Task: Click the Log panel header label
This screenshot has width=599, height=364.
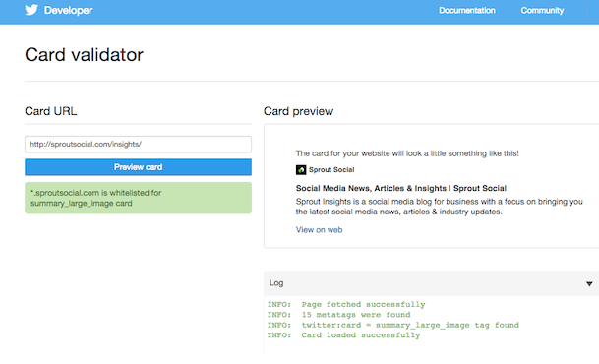Action: (x=276, y=283)
